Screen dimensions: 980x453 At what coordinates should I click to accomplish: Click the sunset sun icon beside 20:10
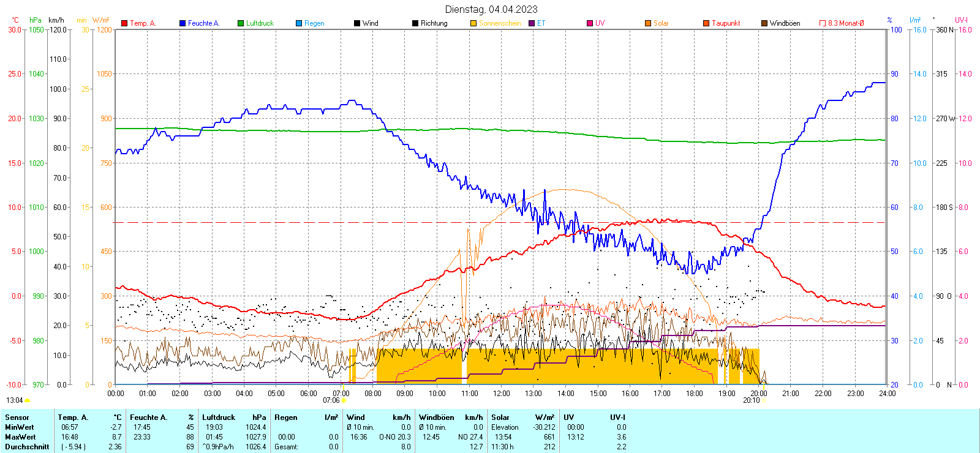tap(763, 400)
